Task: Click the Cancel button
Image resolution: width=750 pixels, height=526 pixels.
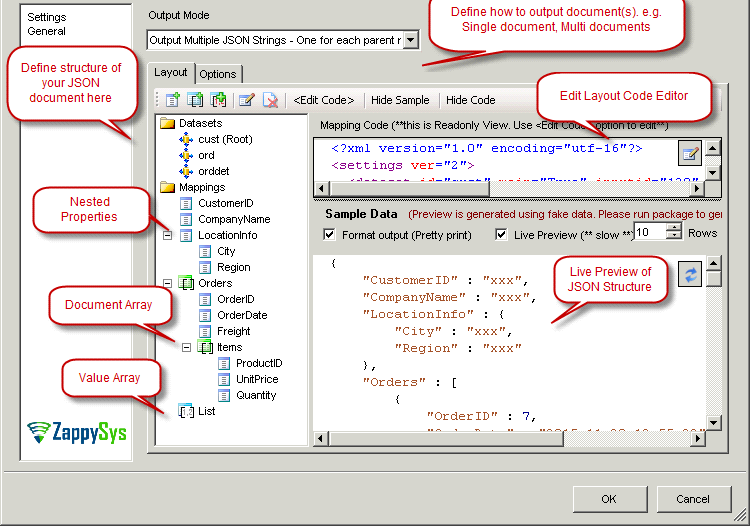Action: [x=694, y=499]
